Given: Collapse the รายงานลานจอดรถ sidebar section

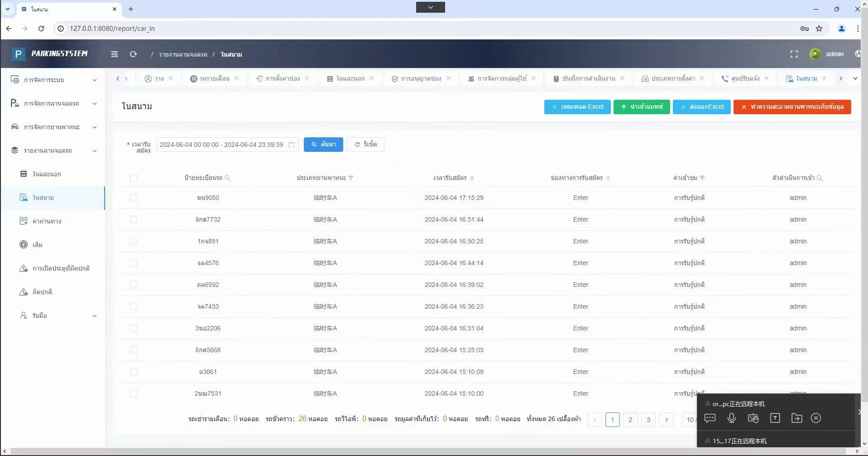Looking at the screenshot, I should (x=53, y=150).
